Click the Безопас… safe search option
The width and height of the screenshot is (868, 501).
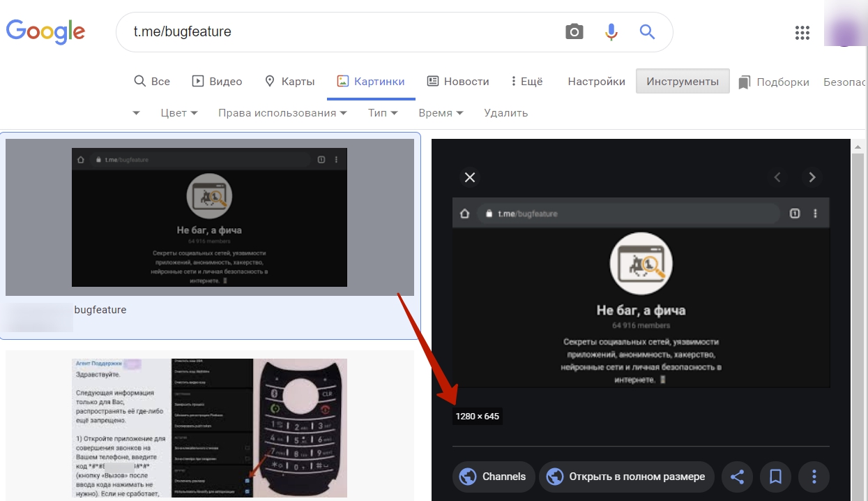point(845,82)
